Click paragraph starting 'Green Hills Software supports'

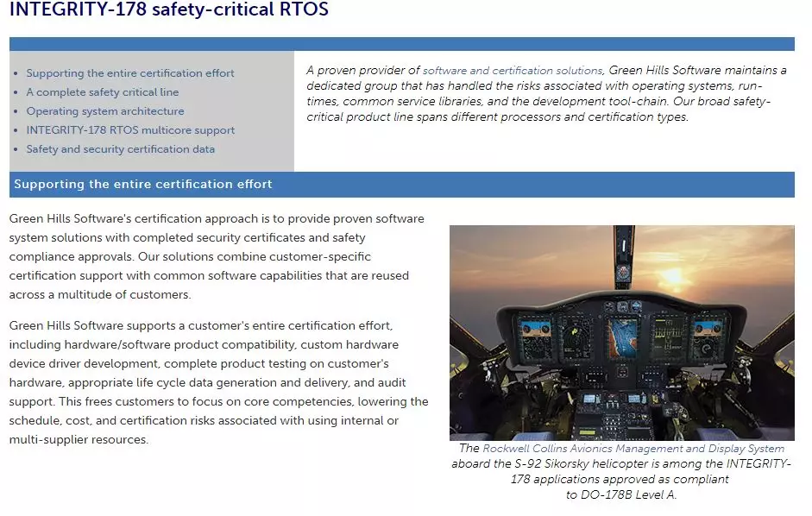218,382
